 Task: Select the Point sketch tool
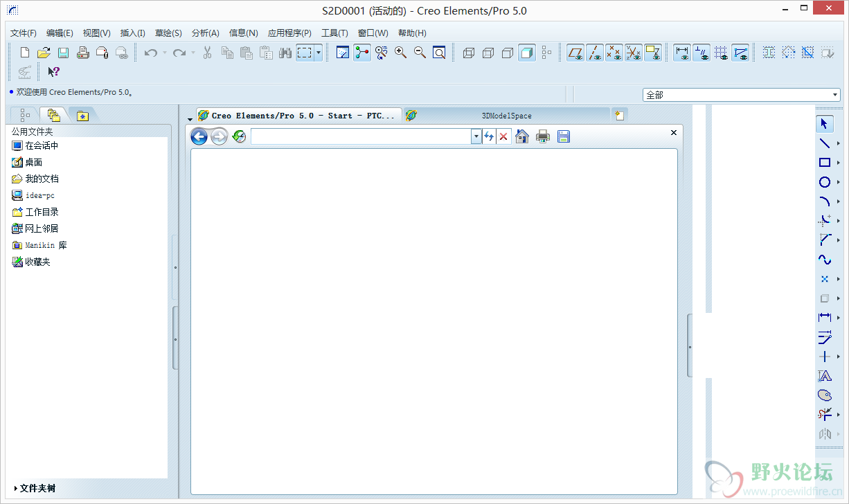tap(824, 279)
